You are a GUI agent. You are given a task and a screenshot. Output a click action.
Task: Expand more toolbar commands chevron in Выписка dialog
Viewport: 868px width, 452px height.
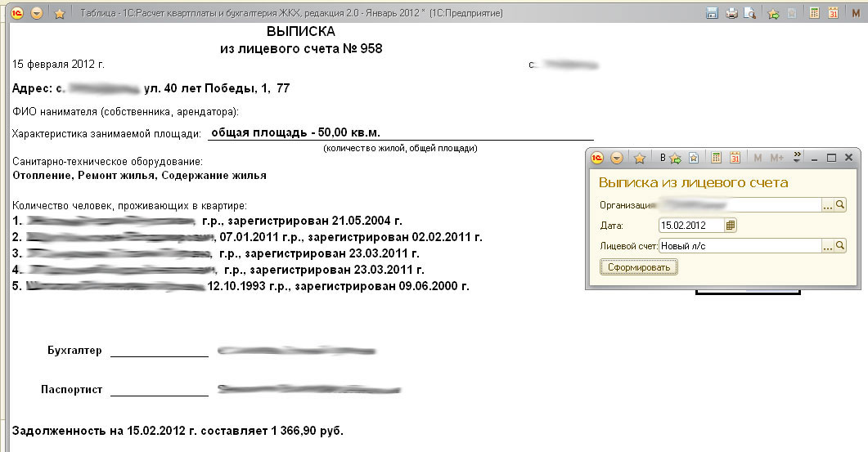pyautogui.click(x=797, y=157)
